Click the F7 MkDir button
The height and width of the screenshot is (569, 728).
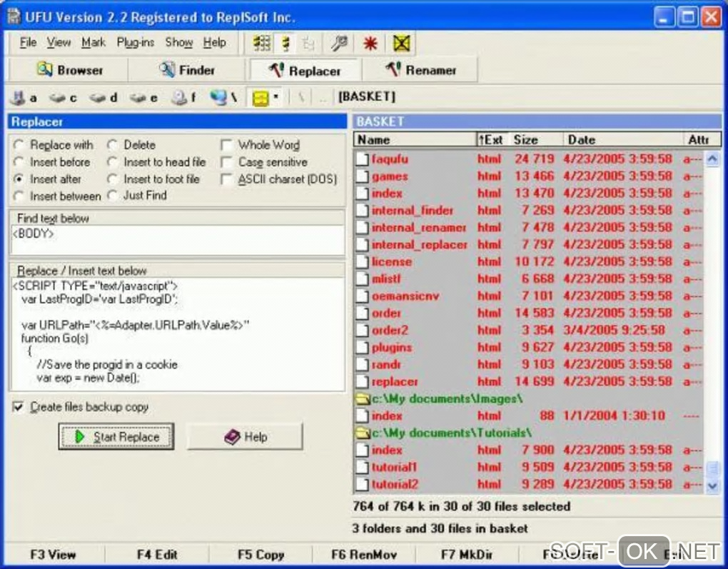(x=467, y=555)
